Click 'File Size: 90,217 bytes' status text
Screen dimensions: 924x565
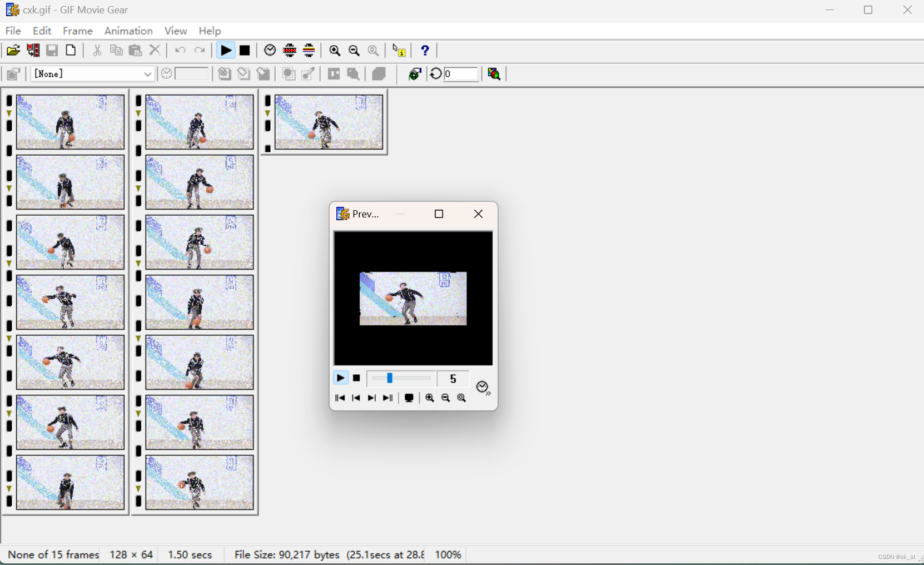click(287, 555)
